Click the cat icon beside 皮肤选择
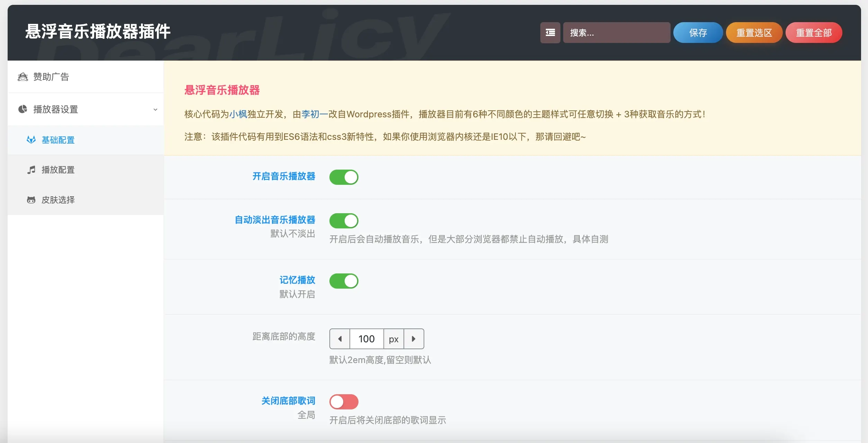 [x=31, y=200]
